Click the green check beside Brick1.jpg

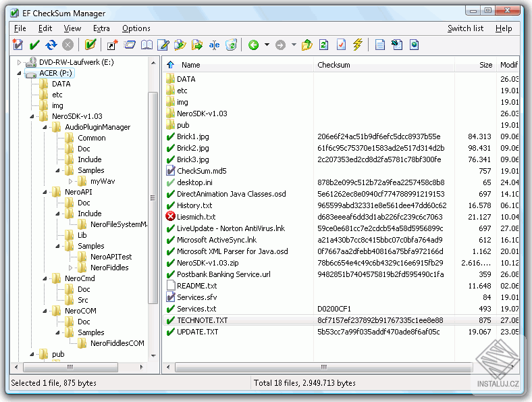[x=170, y=136]
